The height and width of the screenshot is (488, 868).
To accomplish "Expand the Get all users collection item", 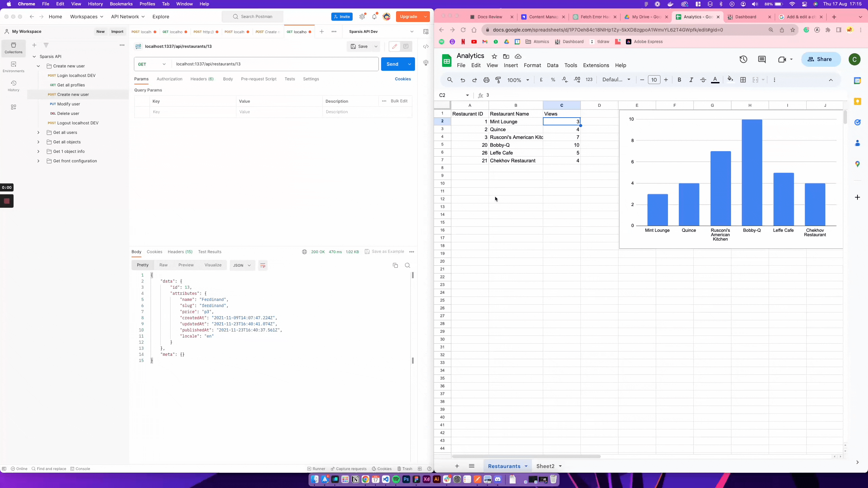I will coord(38,132).
